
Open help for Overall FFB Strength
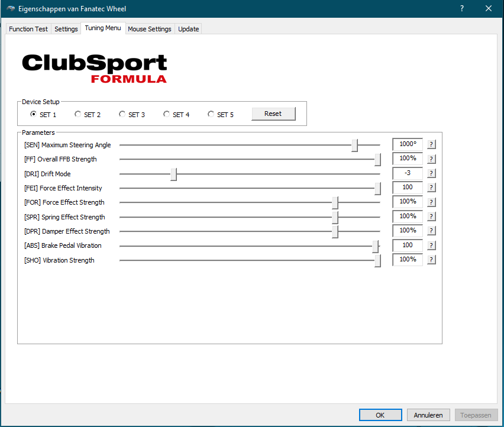click(431, 158)
